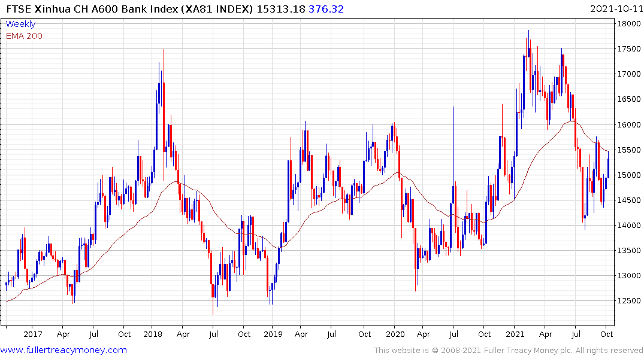Click the 13500 price axis label
Image resolution: width=644 pixels, height=359 pixels.
click(629, 251)
